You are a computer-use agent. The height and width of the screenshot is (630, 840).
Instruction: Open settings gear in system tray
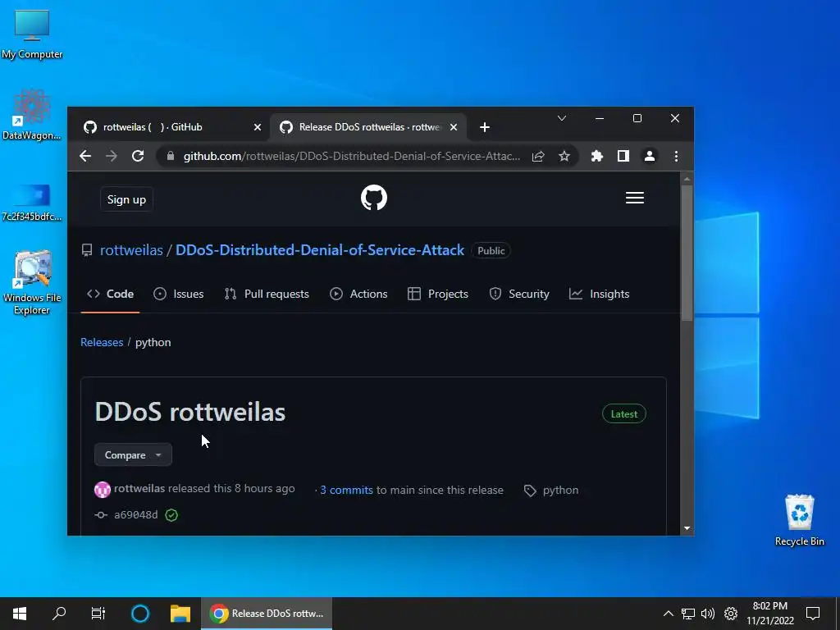coord(731,614)
